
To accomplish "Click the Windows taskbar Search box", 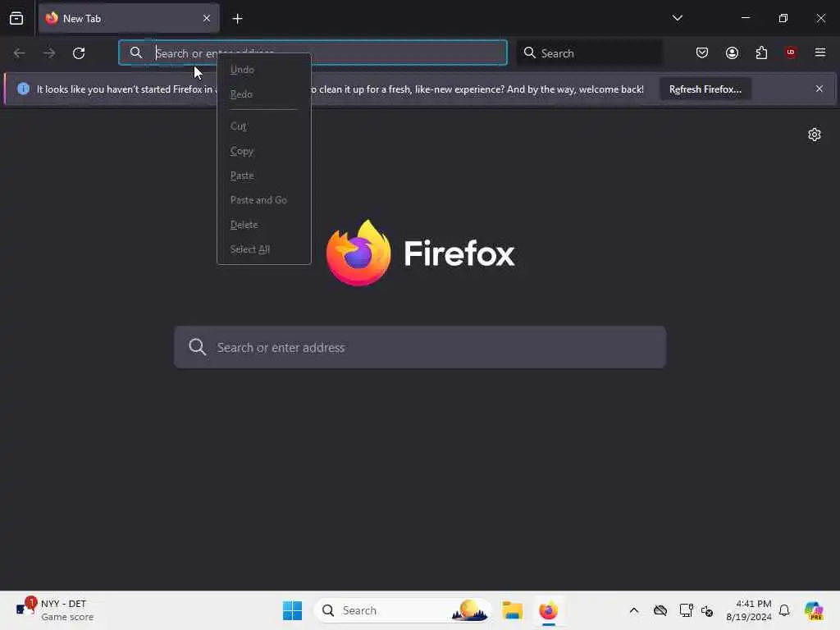I will pos(403,610).
